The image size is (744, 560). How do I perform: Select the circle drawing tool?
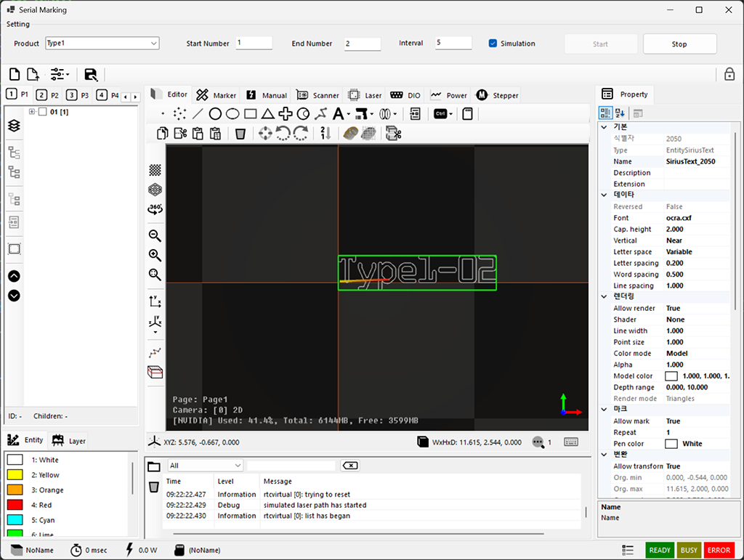[x=215, y=114]
